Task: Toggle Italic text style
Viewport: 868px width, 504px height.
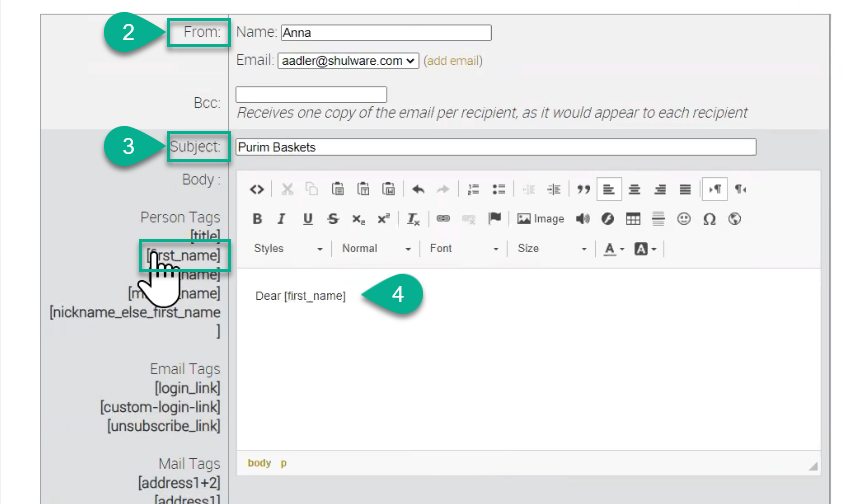Action: coord(281,219)
